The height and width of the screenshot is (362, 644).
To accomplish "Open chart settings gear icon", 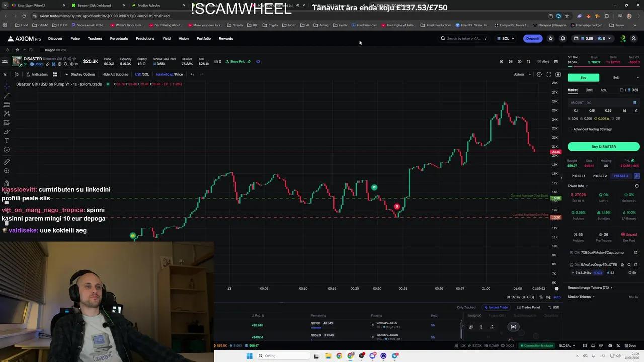I will click(x=539, y=74).
